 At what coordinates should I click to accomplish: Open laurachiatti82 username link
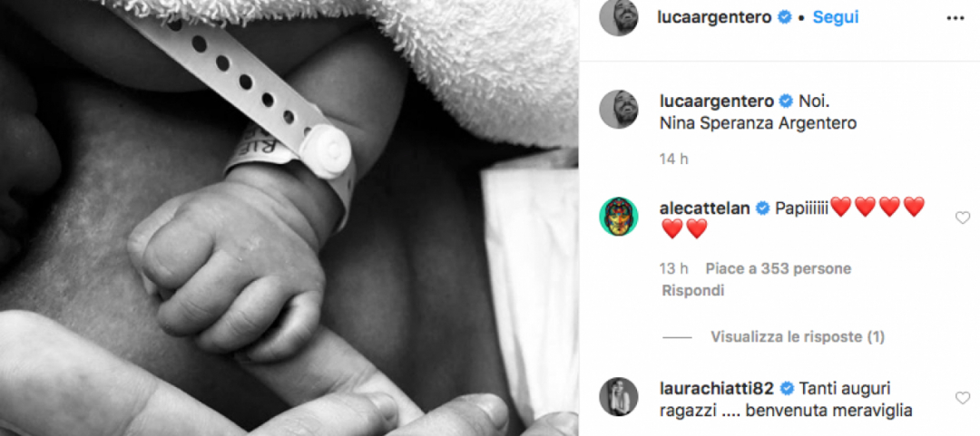718,389
